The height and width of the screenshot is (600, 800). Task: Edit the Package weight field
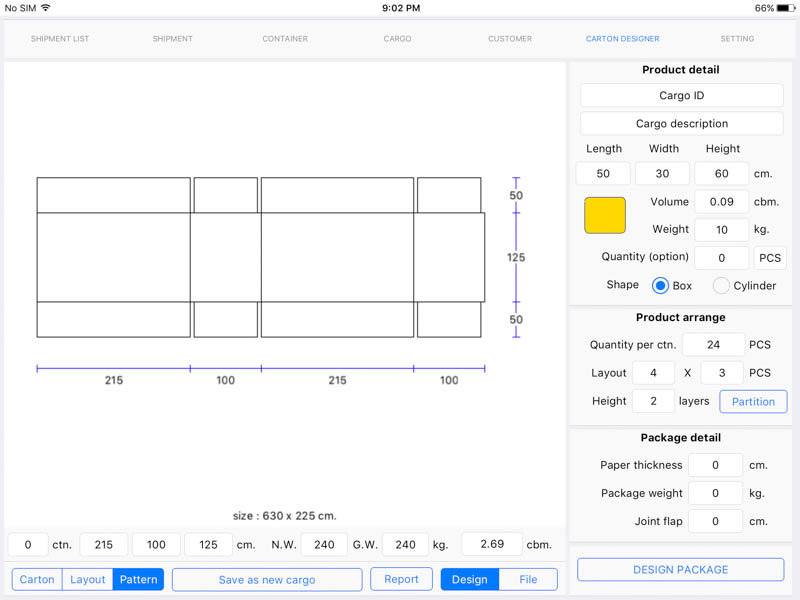pos(715,493)
